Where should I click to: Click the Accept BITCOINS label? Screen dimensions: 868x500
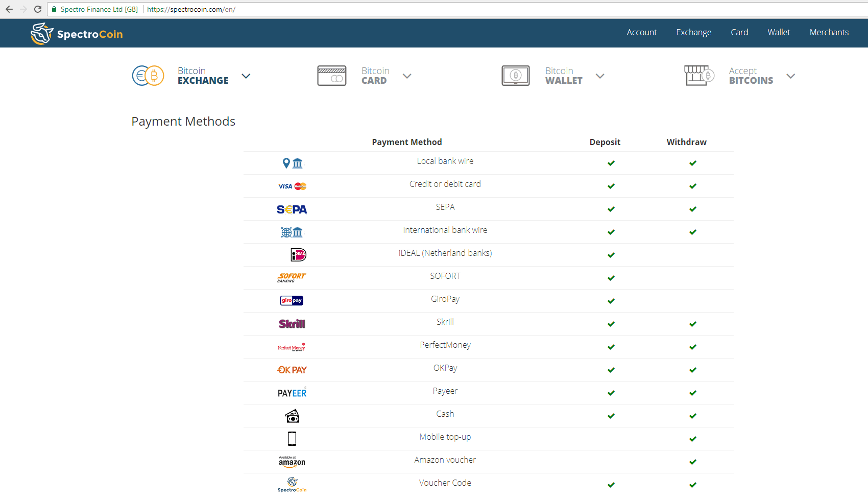tap(751, 76)
